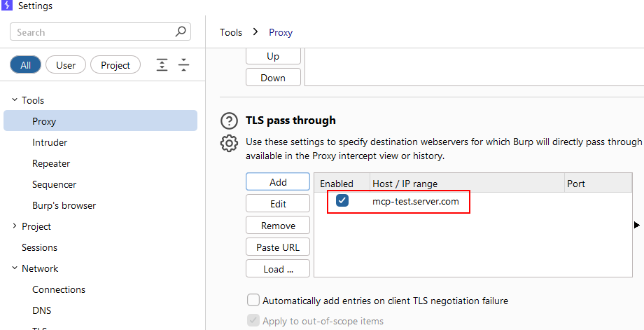Filter settings by Project
Viewport: 644px width, 330px height.
(x=115, y=65)
